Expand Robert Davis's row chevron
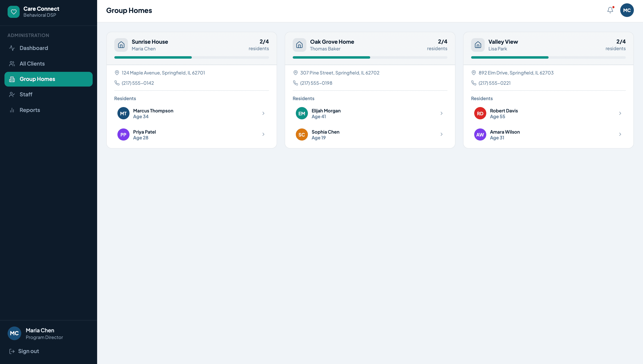This screenshot has width=643, height=364. tap(620, 114)
